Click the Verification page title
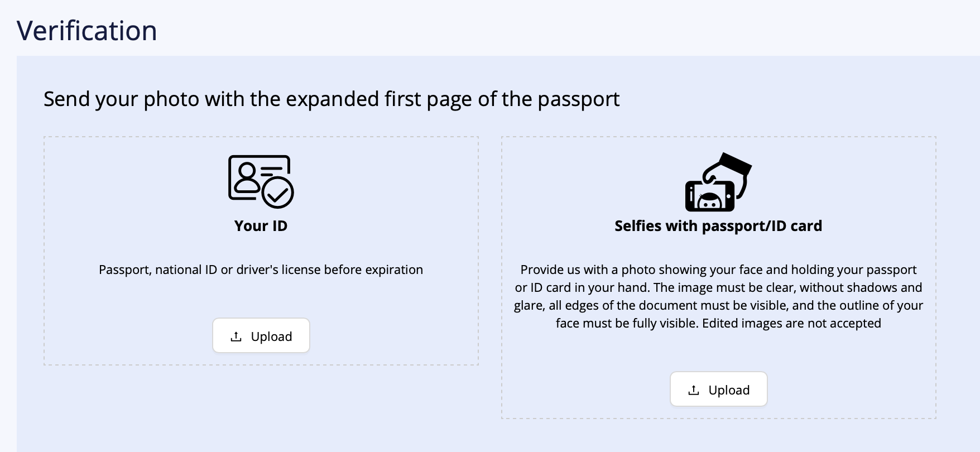The height and width of the screenshot is (452, 980). click(x=87, y=31)
